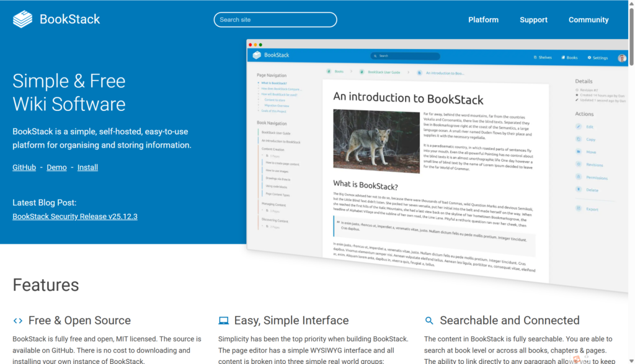Focus the Search site input field
635x364 pixels.
[x=275, y=20]
